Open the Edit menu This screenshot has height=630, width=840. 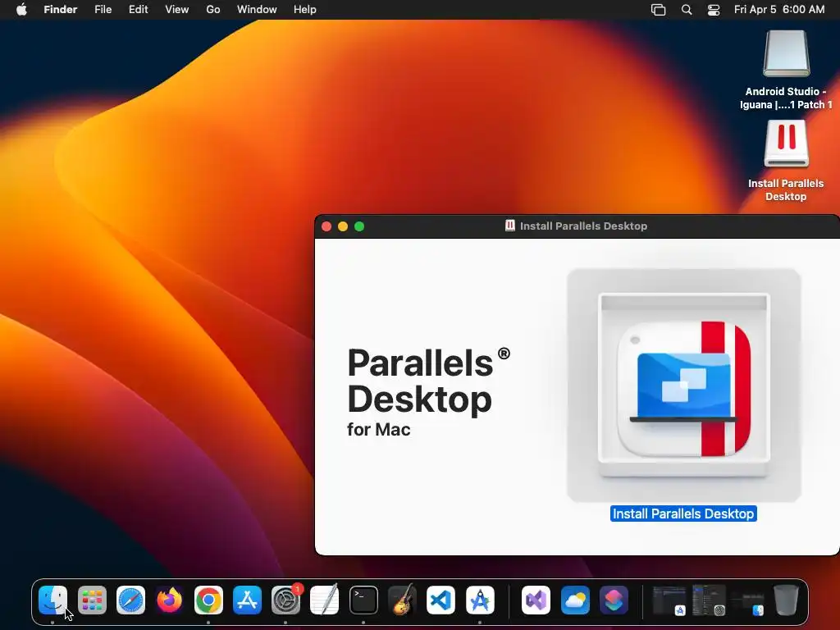click(138, 10)
